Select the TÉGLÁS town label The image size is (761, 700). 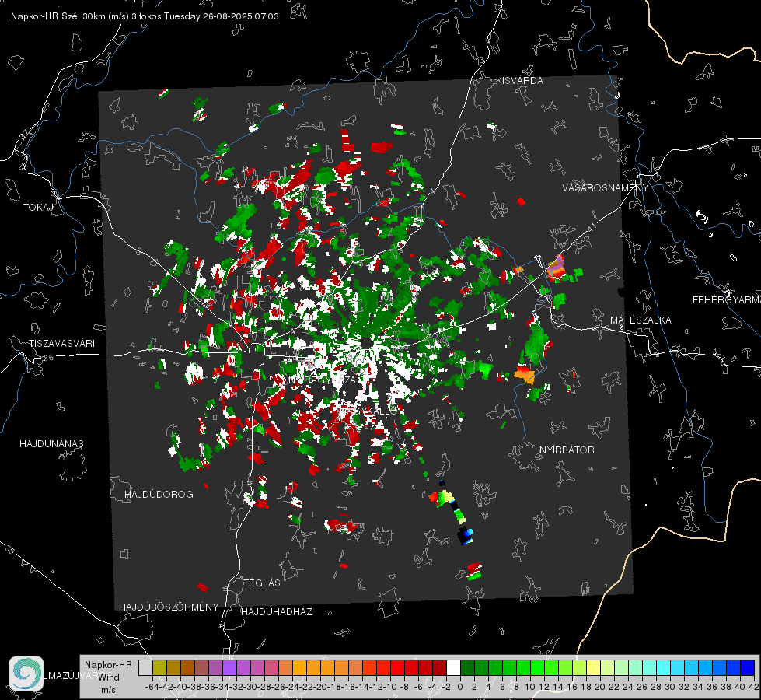[x=262, y=583]
